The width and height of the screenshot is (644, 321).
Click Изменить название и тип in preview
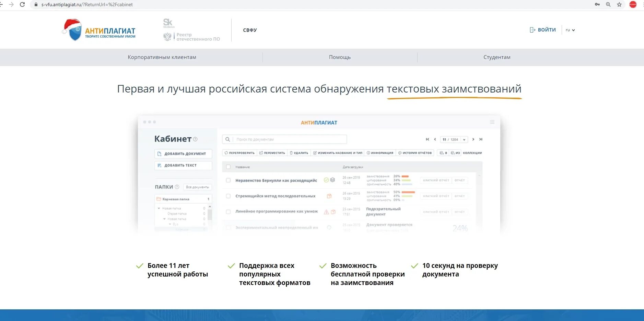point(338,153)
